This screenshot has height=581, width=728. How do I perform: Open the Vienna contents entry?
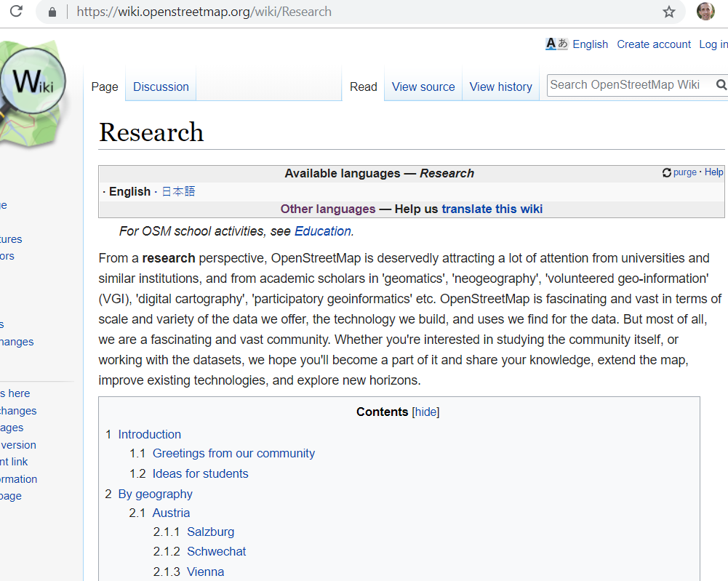pyautogui.click(x=205, y=572)
